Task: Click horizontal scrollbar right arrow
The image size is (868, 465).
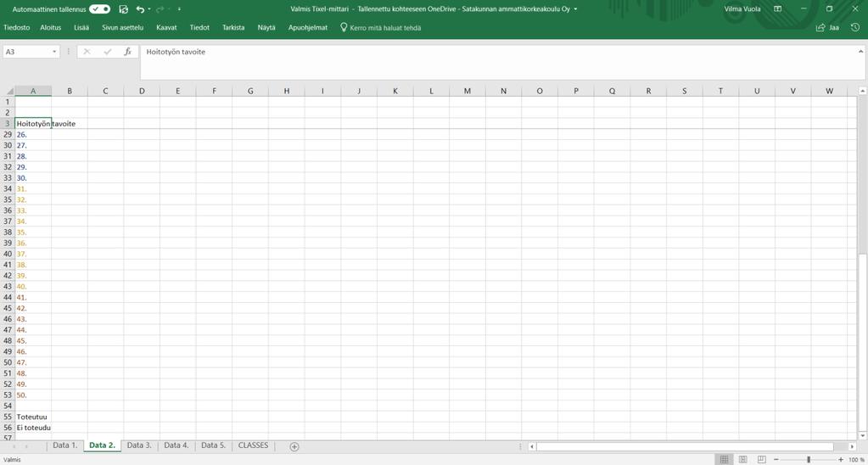Action: (x=851, y=446)
